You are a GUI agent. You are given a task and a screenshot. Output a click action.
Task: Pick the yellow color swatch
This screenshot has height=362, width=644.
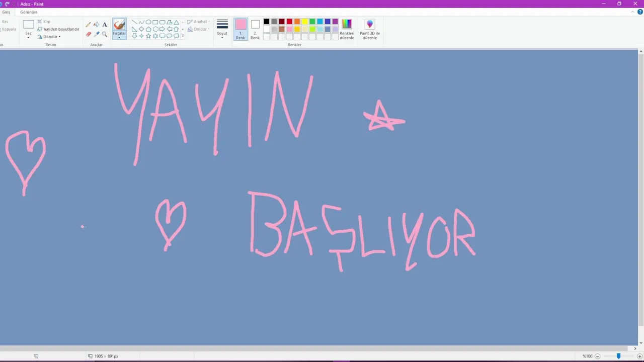(304, 22)
